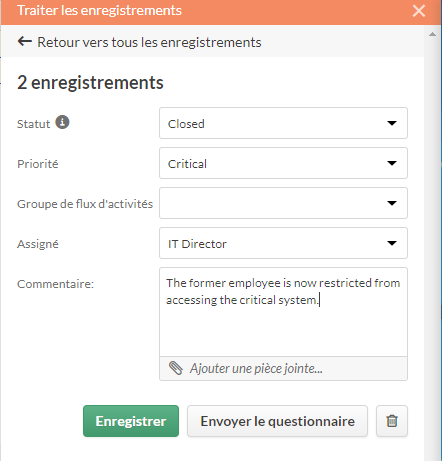Click the Priorité dropdown caret arrow
442x461 pixels.
pos(392,163)
